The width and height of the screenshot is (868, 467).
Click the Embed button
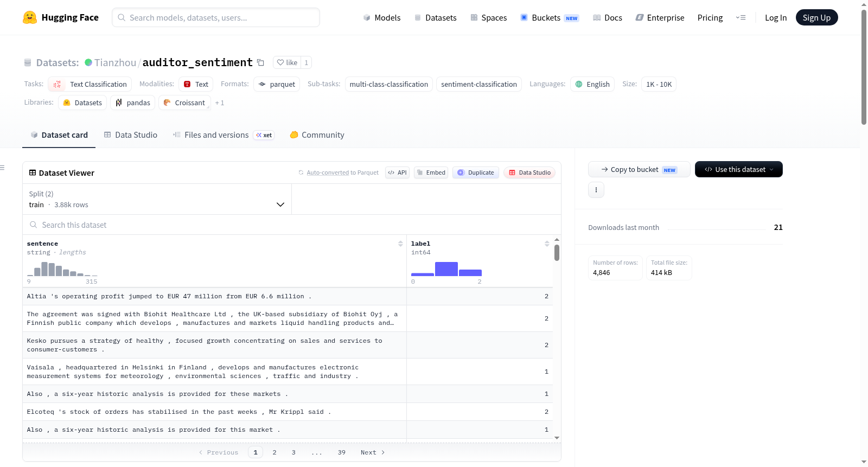coord(431,172)
